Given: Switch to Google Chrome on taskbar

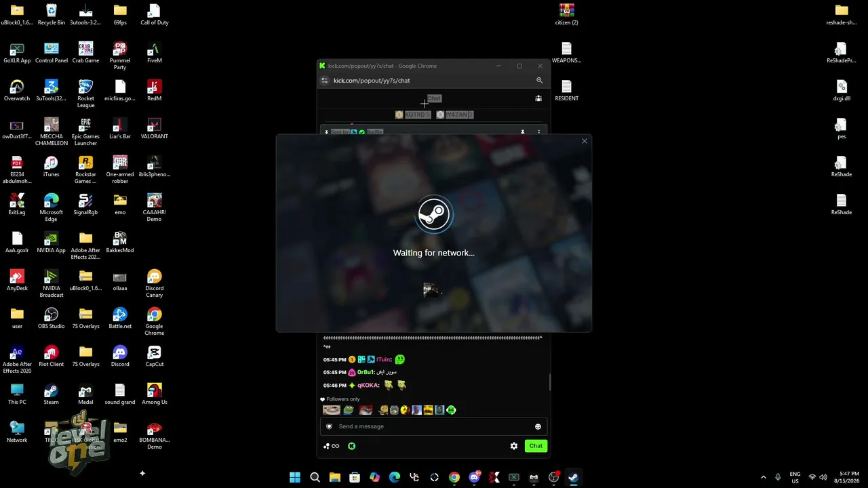Looking at the screenshot, I should tap(454, 477).
